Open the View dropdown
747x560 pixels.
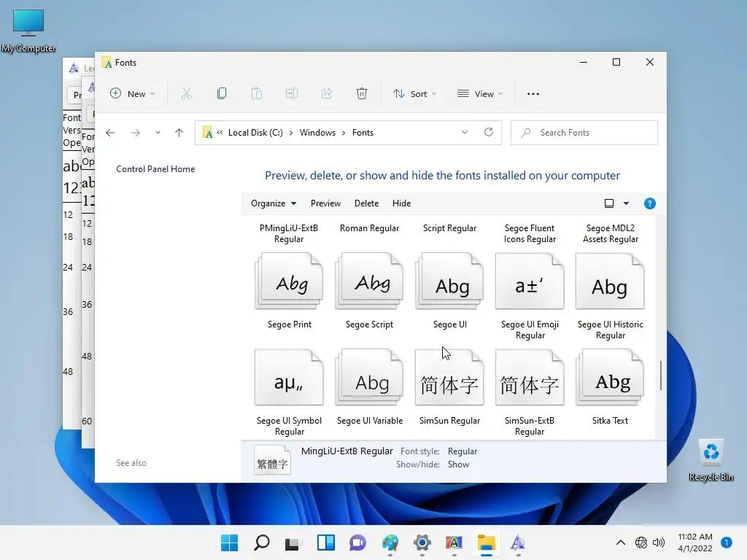(480, 94)
